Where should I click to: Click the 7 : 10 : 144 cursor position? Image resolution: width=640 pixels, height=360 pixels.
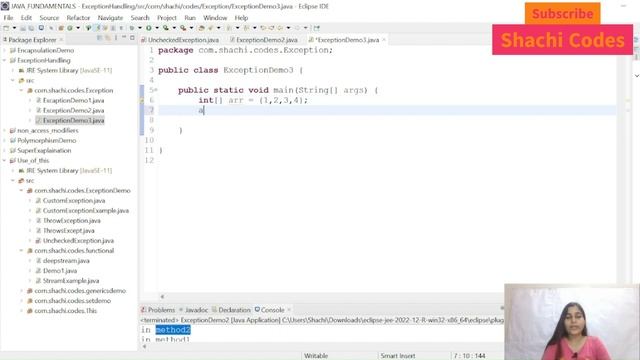pyautogui.click(x=469, y=356)
